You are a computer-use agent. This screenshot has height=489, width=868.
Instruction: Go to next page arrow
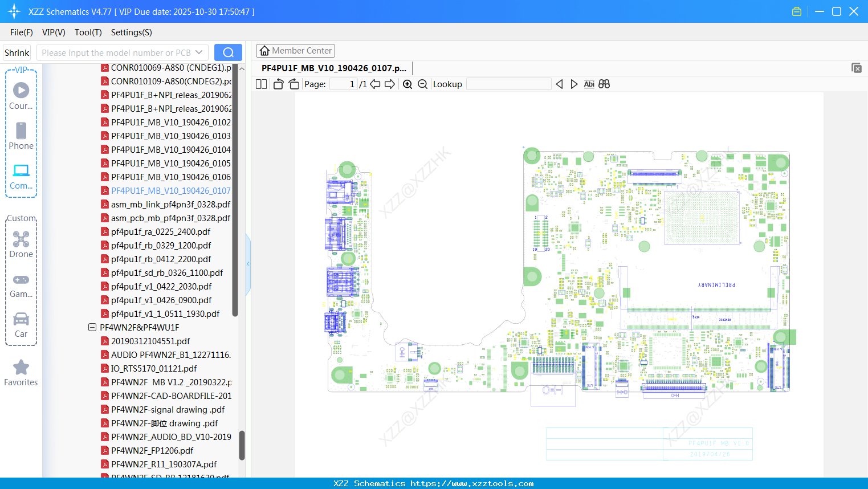(x=390, y=84)
